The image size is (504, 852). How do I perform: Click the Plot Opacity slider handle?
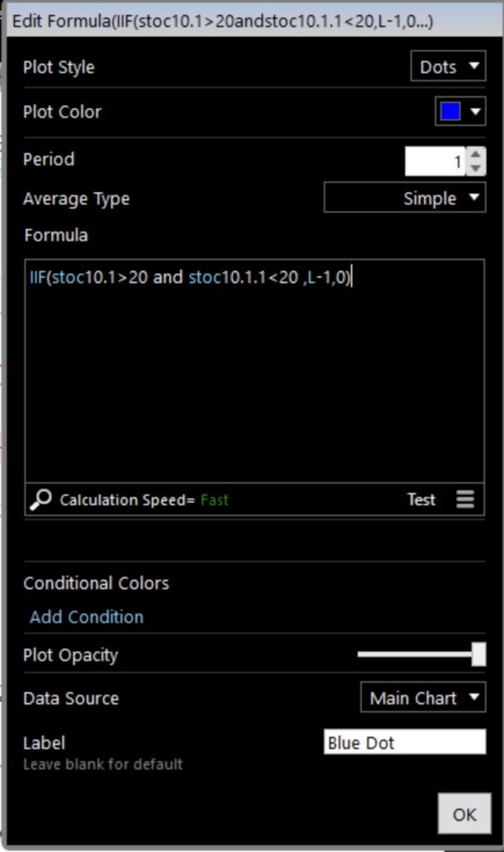pyautogui.click(x=478, y=655)
